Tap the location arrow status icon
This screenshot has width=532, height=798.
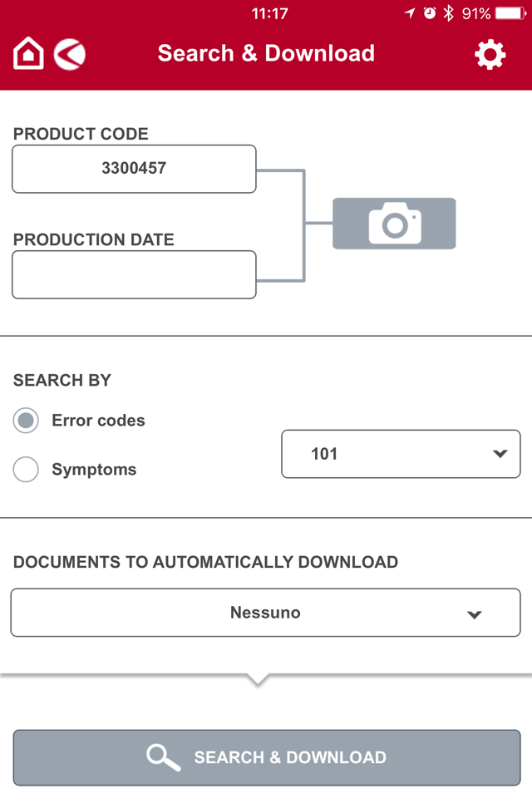(411, 13)
